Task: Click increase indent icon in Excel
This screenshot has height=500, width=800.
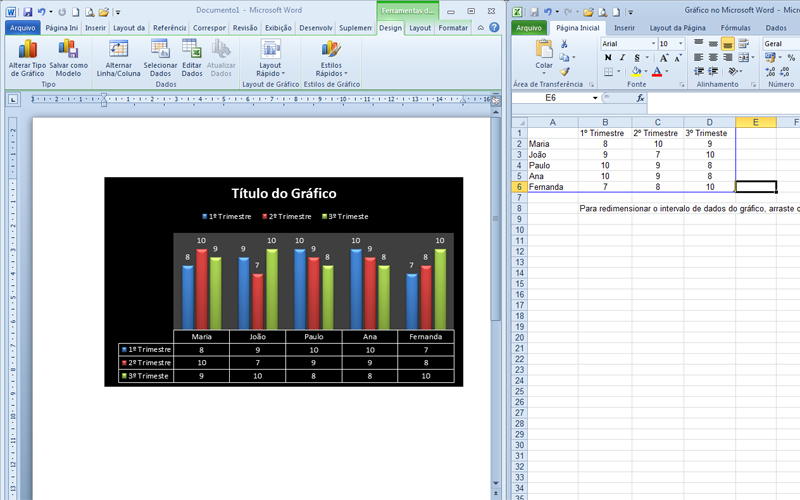Action: 713,71
